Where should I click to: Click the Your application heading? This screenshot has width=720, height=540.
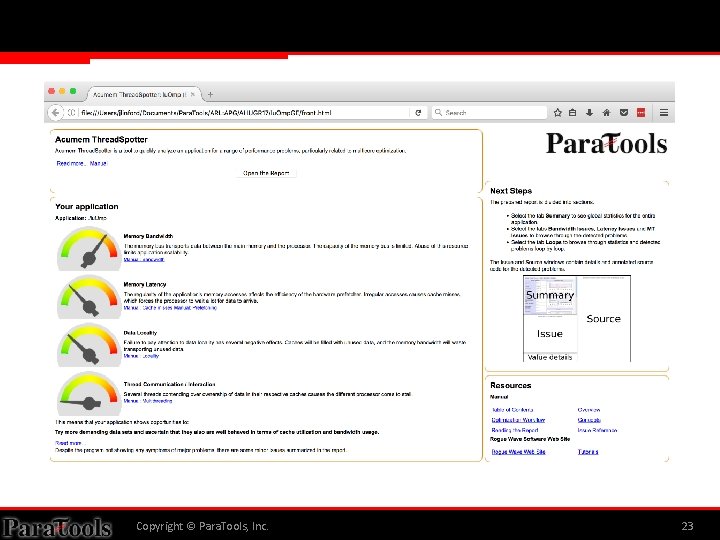(x=87, y=207)
